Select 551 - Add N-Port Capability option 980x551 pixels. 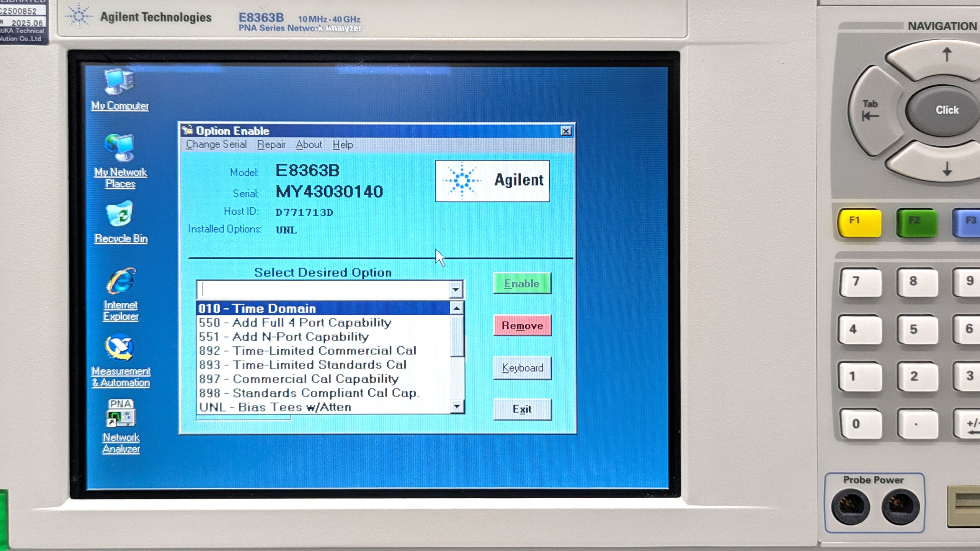click(283, 337)
